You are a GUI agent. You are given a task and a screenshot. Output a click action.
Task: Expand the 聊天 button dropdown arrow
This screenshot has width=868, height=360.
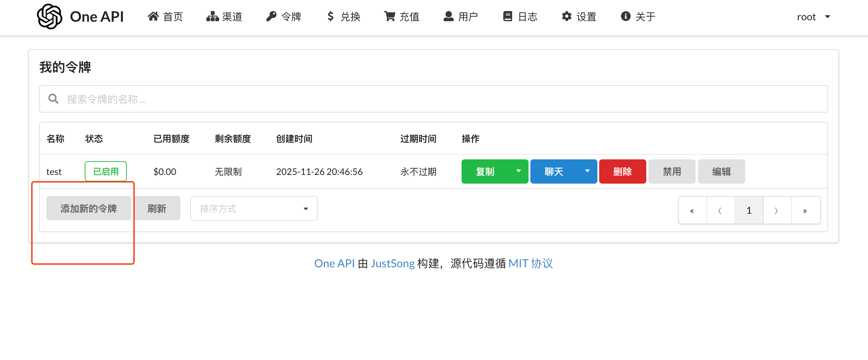588,171
